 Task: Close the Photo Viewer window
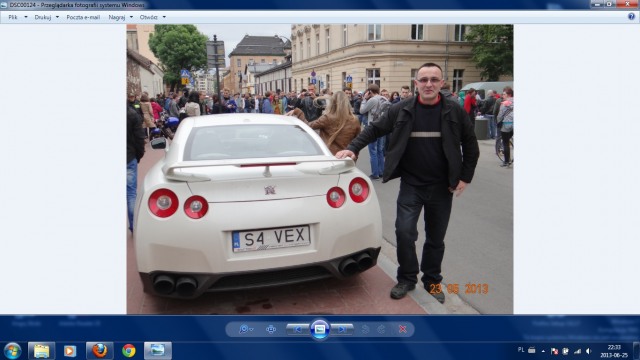coord(627,4)
